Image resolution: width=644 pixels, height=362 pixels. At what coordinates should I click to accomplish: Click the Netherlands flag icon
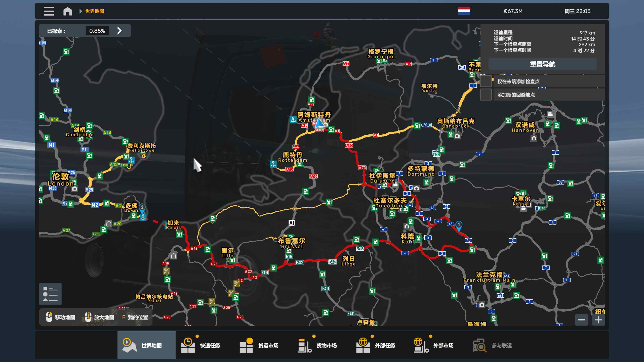click(464, 11)
